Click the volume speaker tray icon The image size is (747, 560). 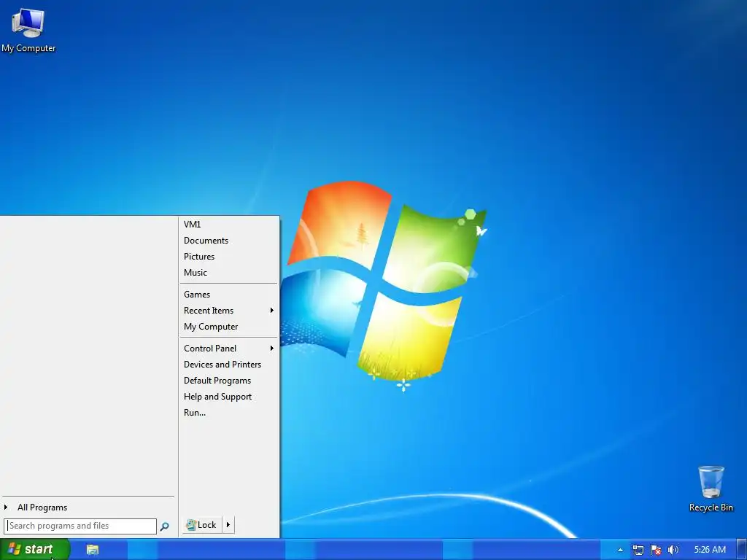(x=673, y=550)
